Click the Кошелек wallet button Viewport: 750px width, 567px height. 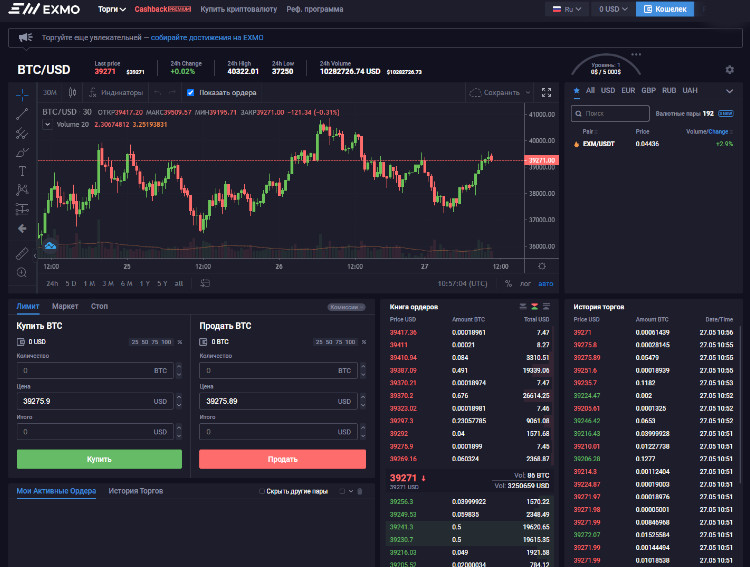pyautogui.click(x=663, y=9)
